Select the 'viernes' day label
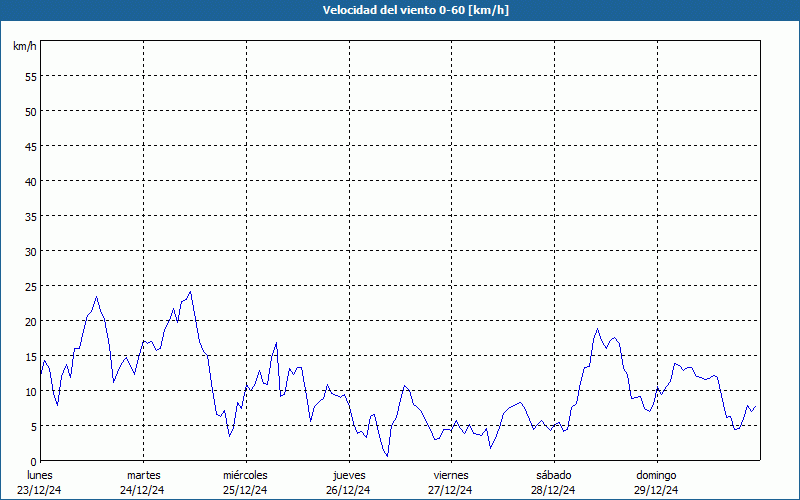Image resolution: width=800 pixels, height=500 pixels. pyautogui.click(x=451, y=476)
